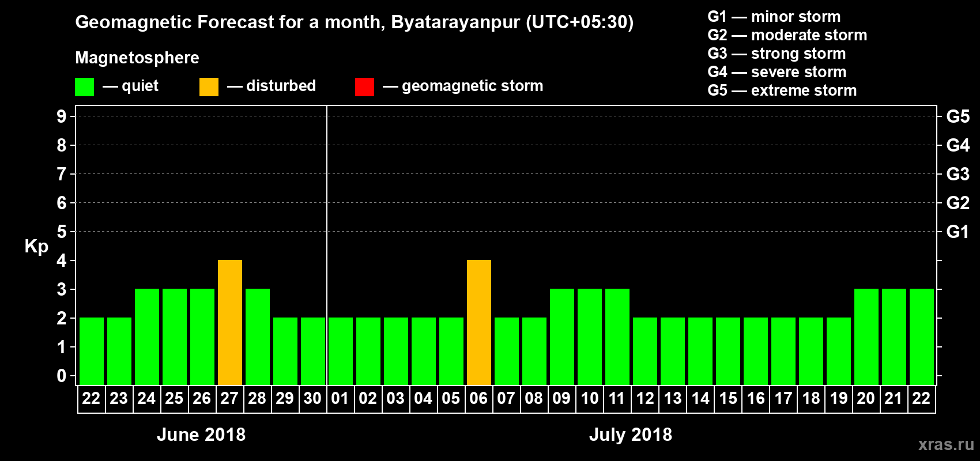Viewport: 980px width, 461px height.
Task: Click the red geomagnetic storm legend swatch
Action: 364,87
